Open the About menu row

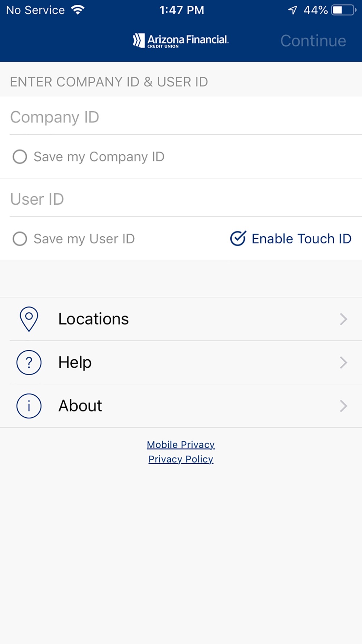tap(181, 406)
